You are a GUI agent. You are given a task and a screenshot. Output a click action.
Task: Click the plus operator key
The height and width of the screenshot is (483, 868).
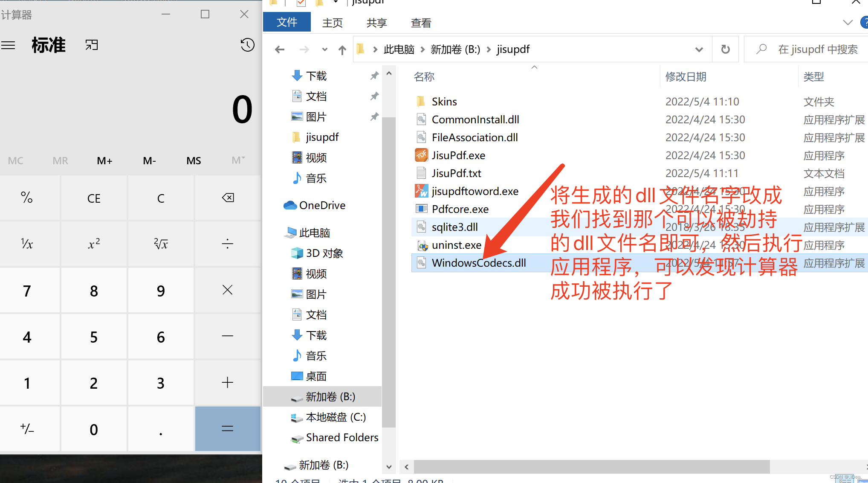tap(228, 382)
